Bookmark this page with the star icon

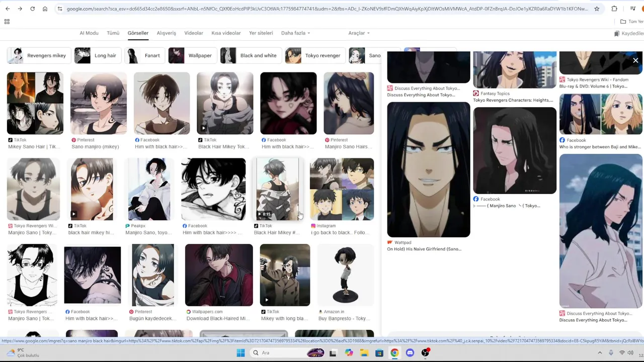click(x=597, y=9)
